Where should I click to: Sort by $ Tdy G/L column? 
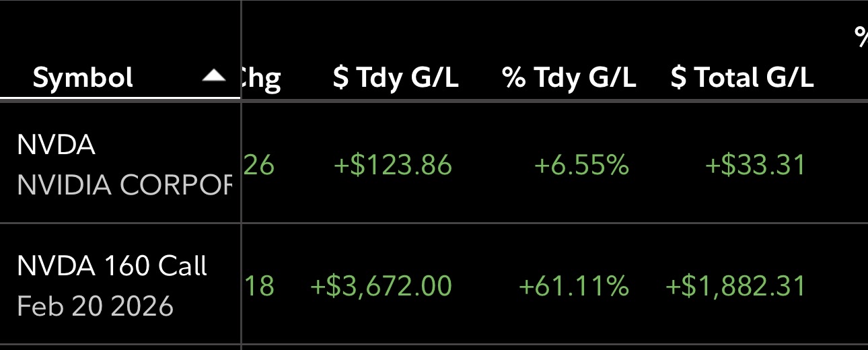pos(396,78)
